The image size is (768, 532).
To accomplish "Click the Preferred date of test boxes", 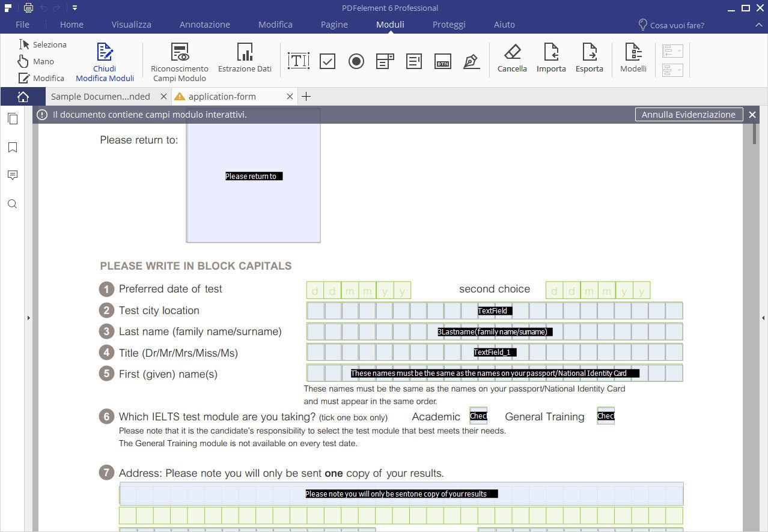I will [359, 291].
